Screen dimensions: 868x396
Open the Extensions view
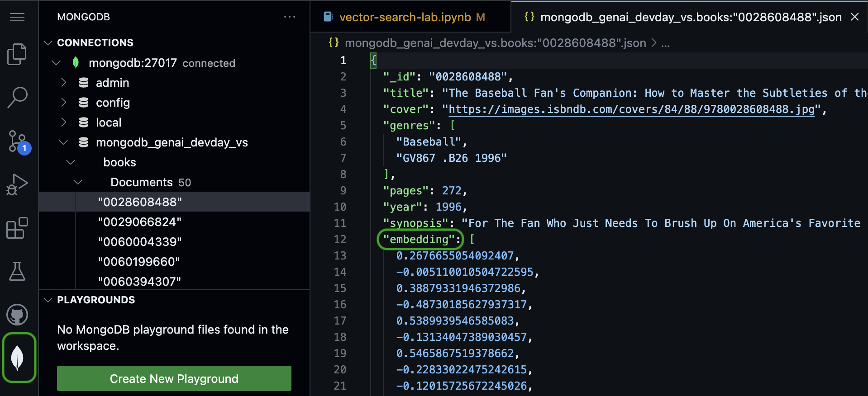coord(17,228)
